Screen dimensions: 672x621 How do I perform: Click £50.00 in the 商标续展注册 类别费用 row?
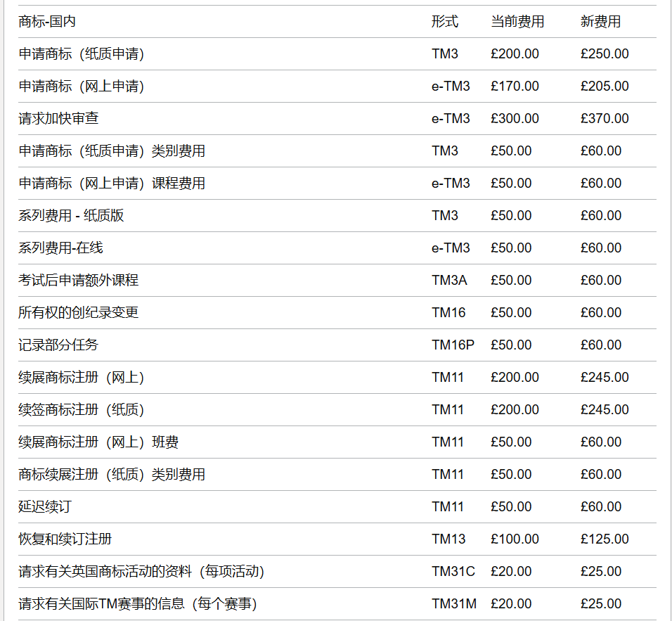(x=511, y=474)
